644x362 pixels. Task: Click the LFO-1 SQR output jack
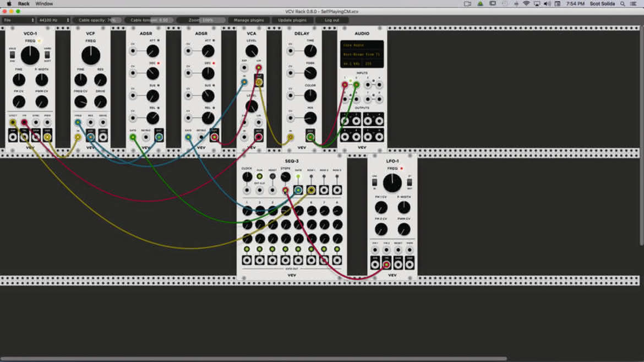410,264
